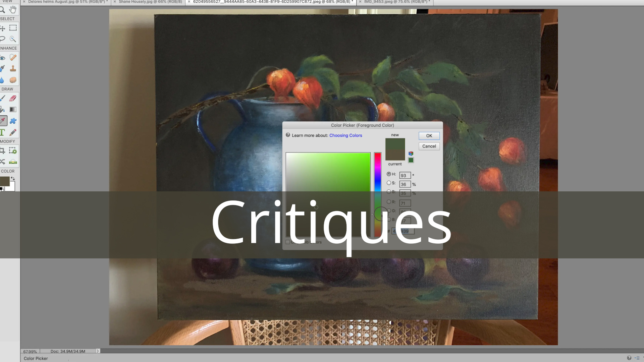Click the background color swatch in toolbar

point(12,187)
